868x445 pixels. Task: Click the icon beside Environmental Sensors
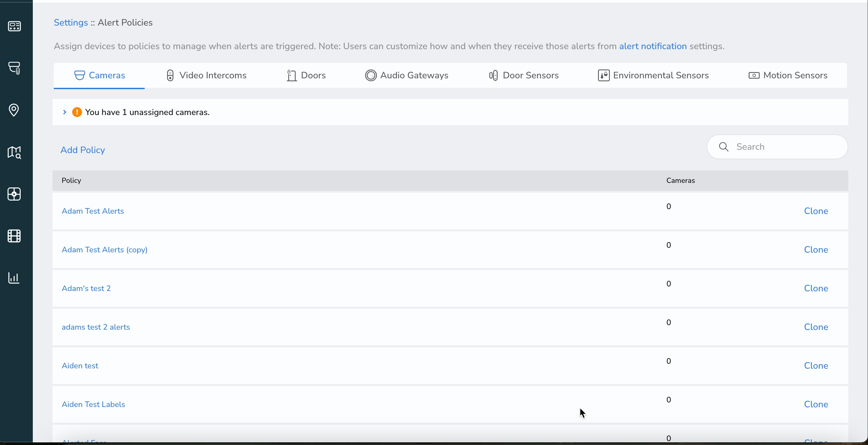[x=604, y=75]
